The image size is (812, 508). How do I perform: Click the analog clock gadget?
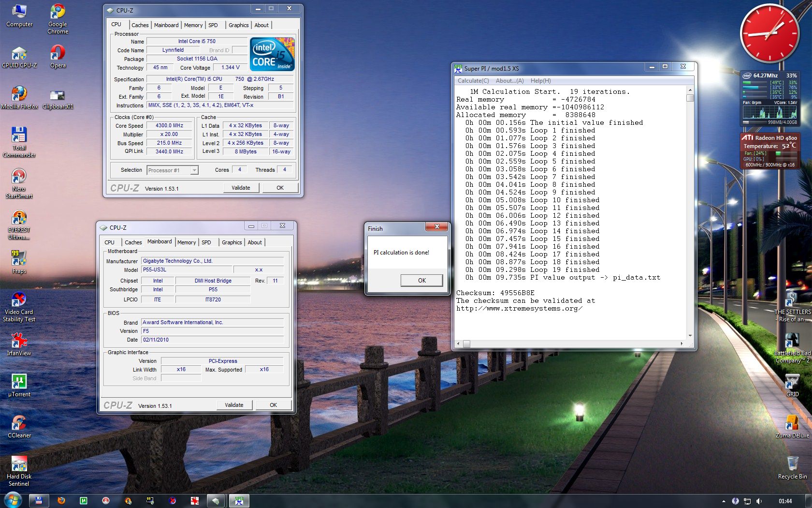769,33
